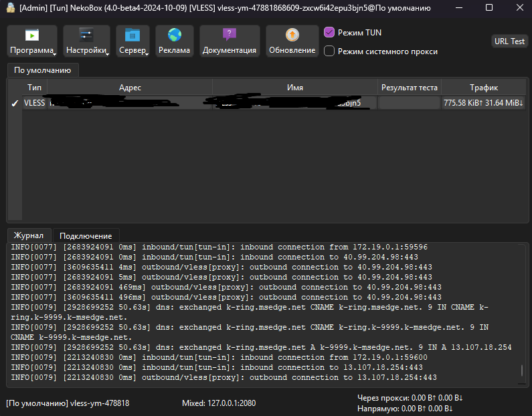The image size is (532, 416).
Task: Click Напрямую traffic status
Action: [x=405, y=409]
